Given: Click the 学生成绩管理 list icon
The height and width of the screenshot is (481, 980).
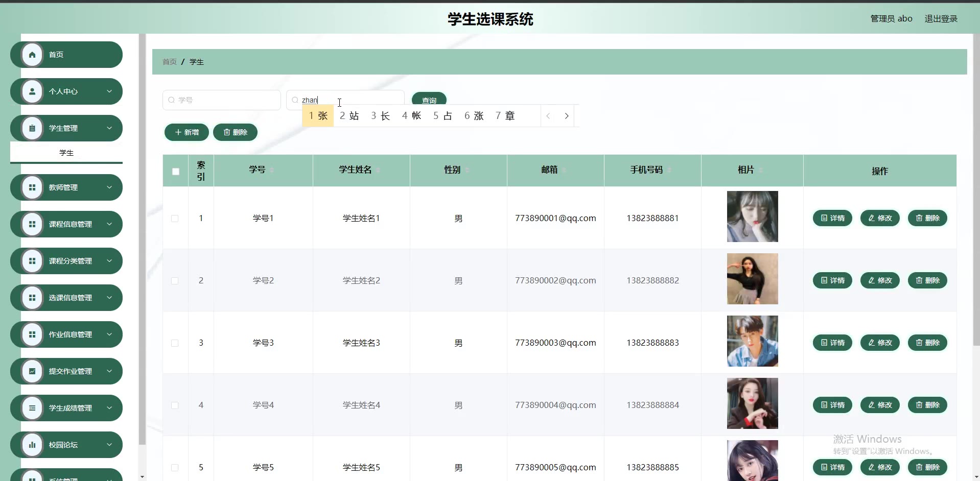Looking at the screenshot, I should tap(32, 408).
